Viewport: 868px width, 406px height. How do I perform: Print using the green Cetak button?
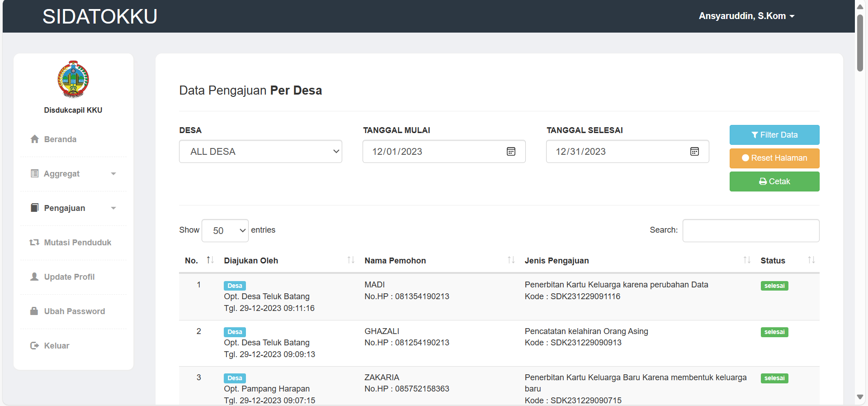(x=774, y=182)
